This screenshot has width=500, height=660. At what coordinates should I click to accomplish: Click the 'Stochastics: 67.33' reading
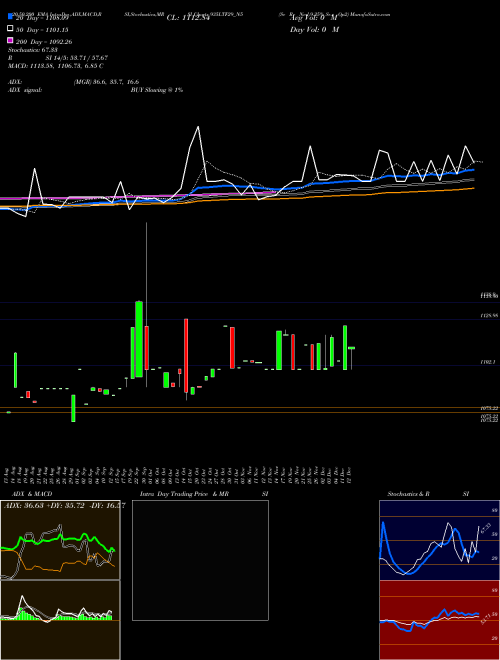click(x=32, y=50)
